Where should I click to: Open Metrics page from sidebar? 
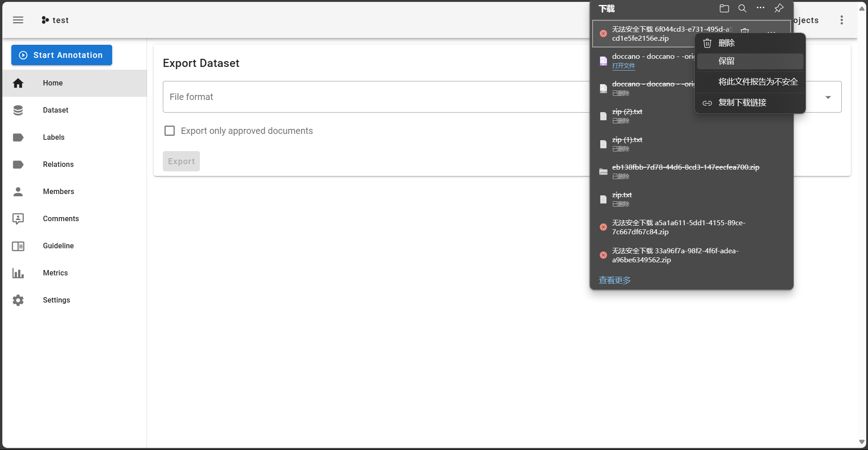tap(75, 273)
